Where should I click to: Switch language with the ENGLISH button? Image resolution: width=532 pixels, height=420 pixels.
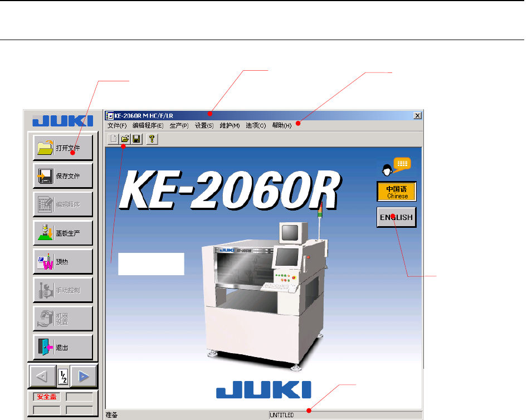click(397, 217)
